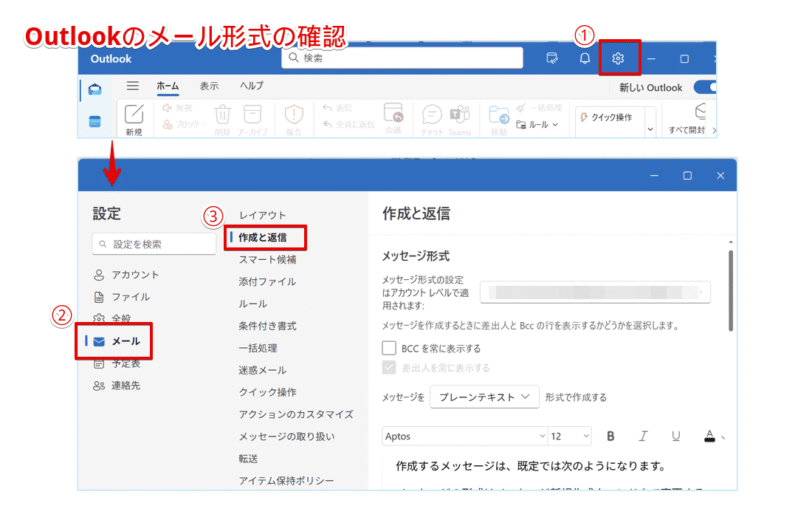Switch to the ホーム tab
The width and height of the screenshot is (812, 517).
[168, 86]
